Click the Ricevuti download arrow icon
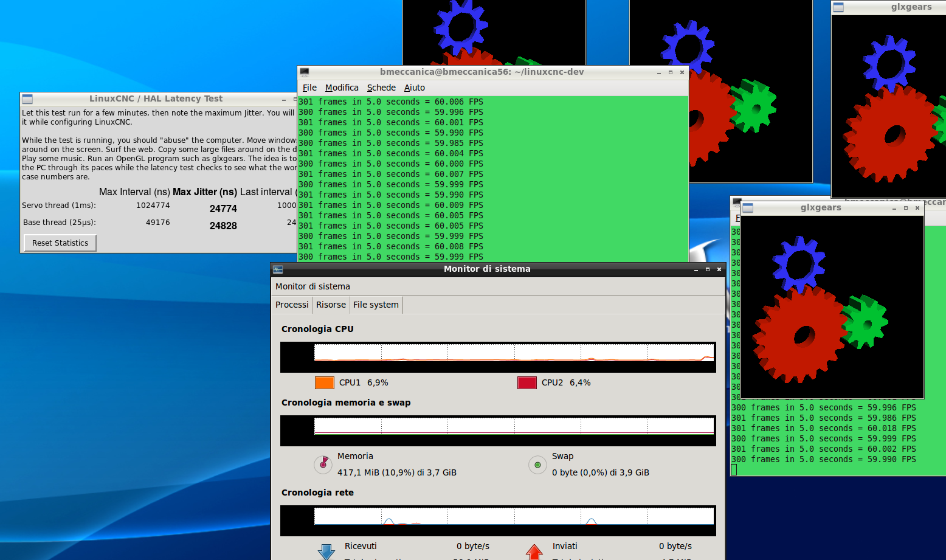Image resolution: width=946 pixels, height=560 pixels. [326, 552]
